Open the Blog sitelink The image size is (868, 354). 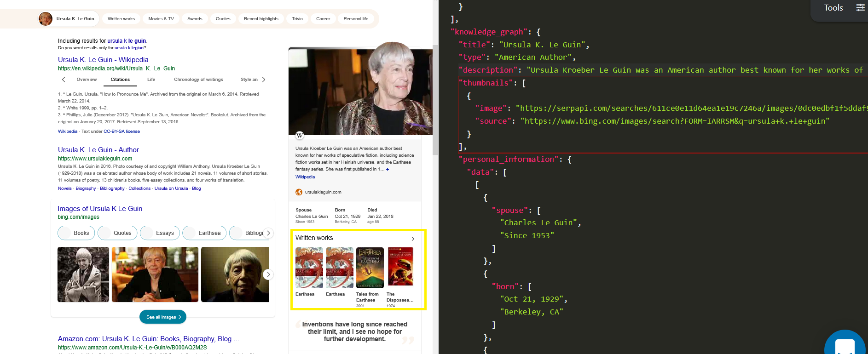pyautogui.click(x=196, y=188)
